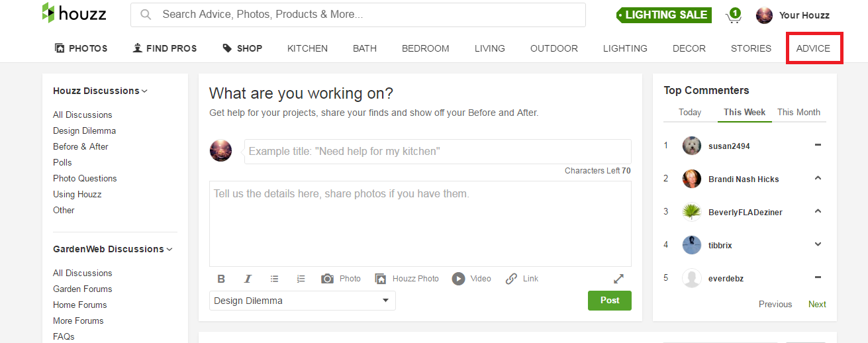
Task: Open Design Dilemma discussions link
Action: pyautogui.click(x=85, y=130)
